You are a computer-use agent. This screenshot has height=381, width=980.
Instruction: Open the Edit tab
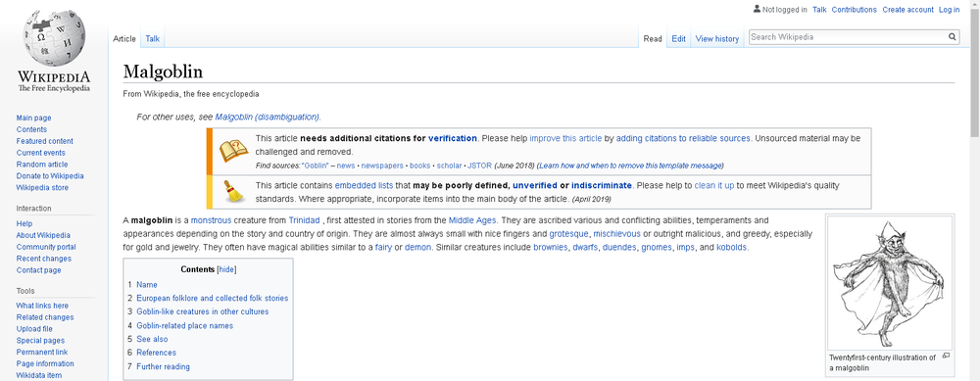click(679, 39)
